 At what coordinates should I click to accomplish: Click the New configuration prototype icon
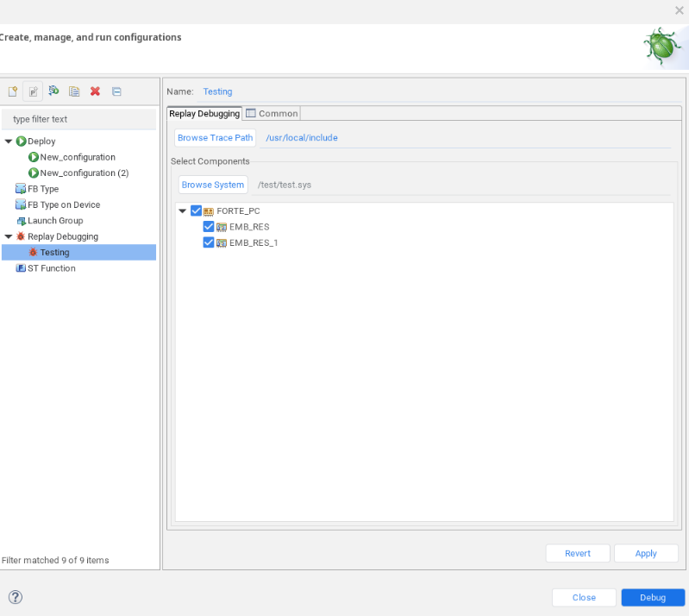pyautogui.click(x=34, y=91)
